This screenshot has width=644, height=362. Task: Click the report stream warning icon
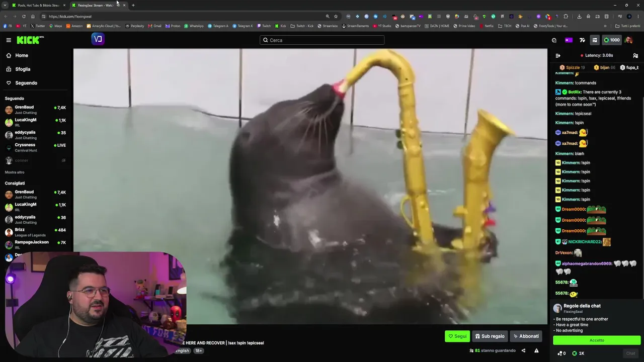pos(536,351)
